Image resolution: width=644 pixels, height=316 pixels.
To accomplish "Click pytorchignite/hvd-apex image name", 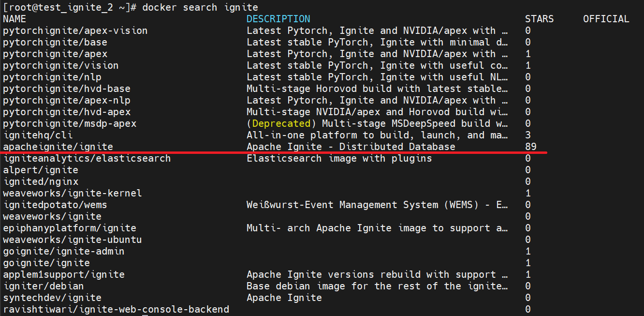I will [x=67, y=112].
